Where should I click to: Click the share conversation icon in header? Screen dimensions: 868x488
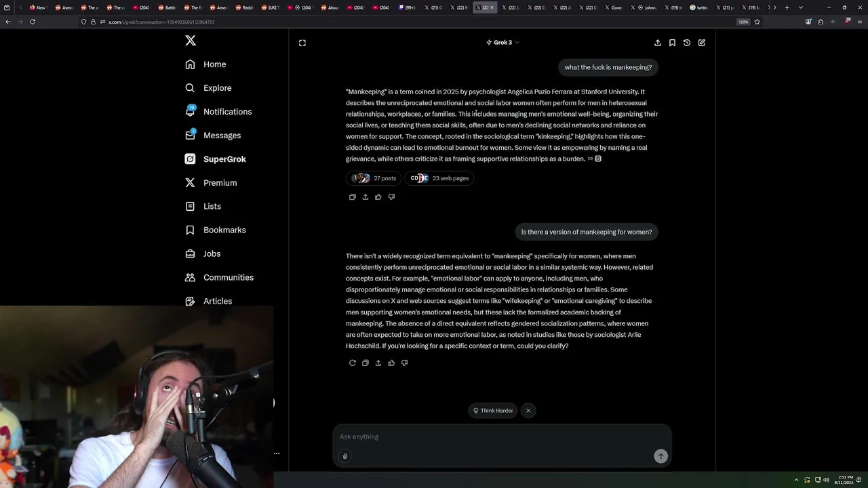pyautogui.click(x=658, y=43)
